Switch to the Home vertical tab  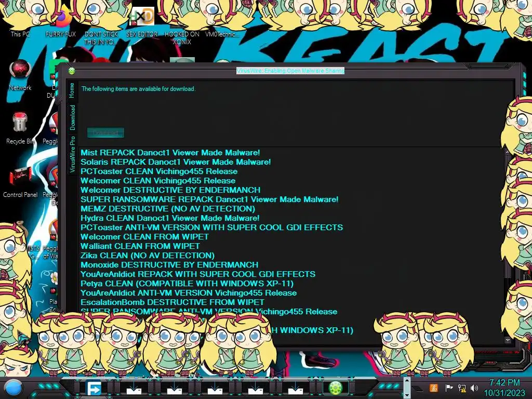[x=72, y=90]
